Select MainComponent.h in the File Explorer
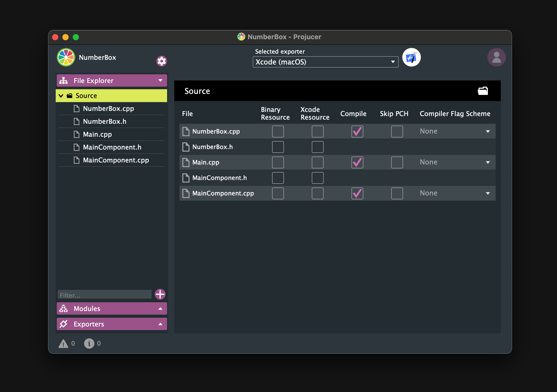 point(112,147)
